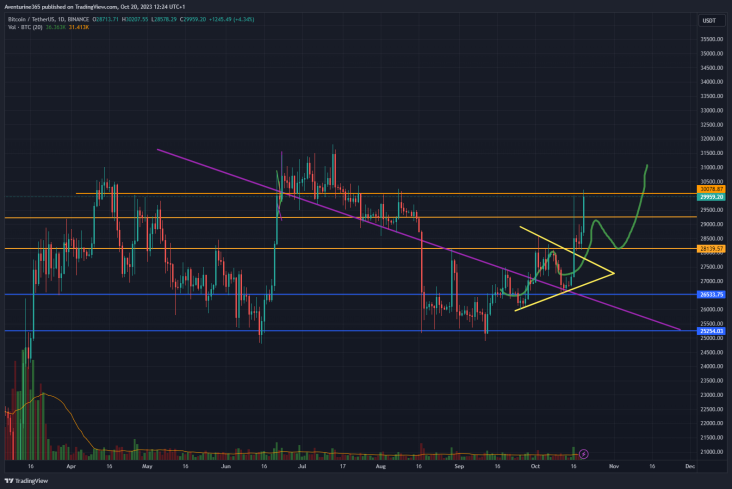Click the Jun label on time axis

[x=225, y=466]
